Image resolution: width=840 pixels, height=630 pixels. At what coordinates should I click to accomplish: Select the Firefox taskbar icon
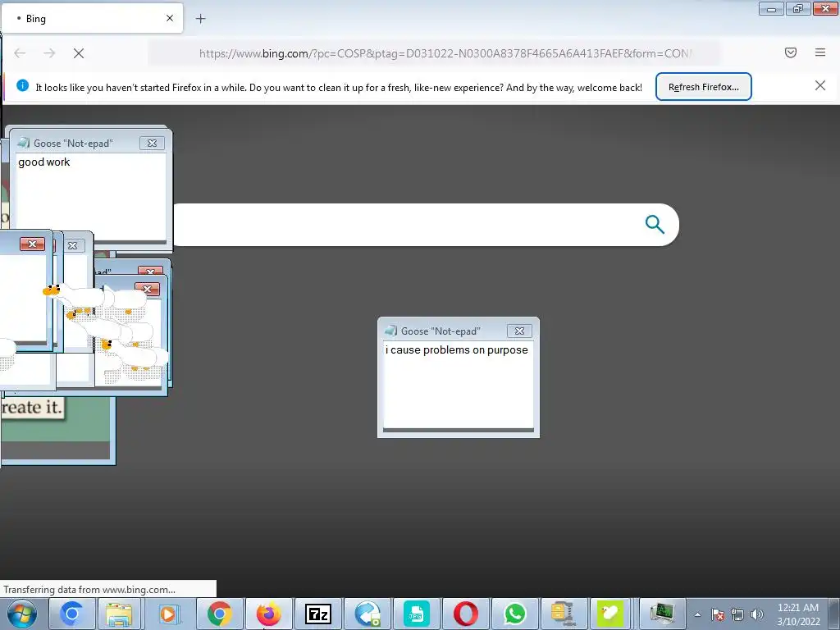(268, 614)
